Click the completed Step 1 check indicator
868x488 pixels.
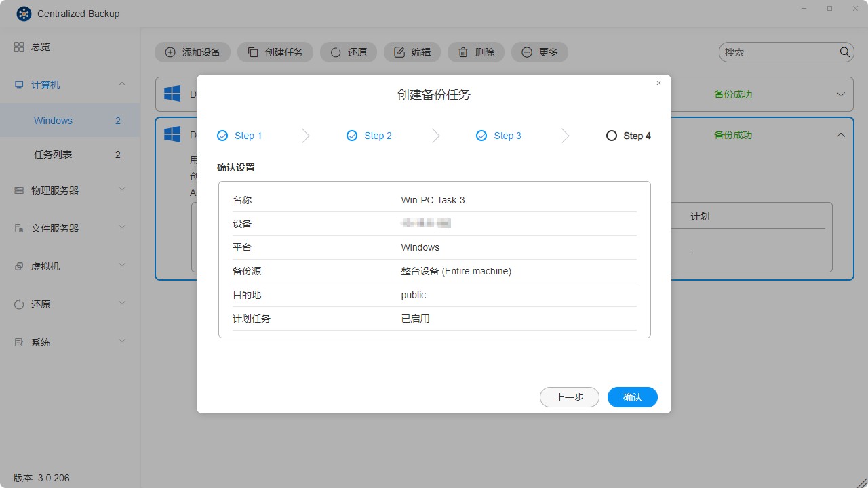tap(222, 136)
